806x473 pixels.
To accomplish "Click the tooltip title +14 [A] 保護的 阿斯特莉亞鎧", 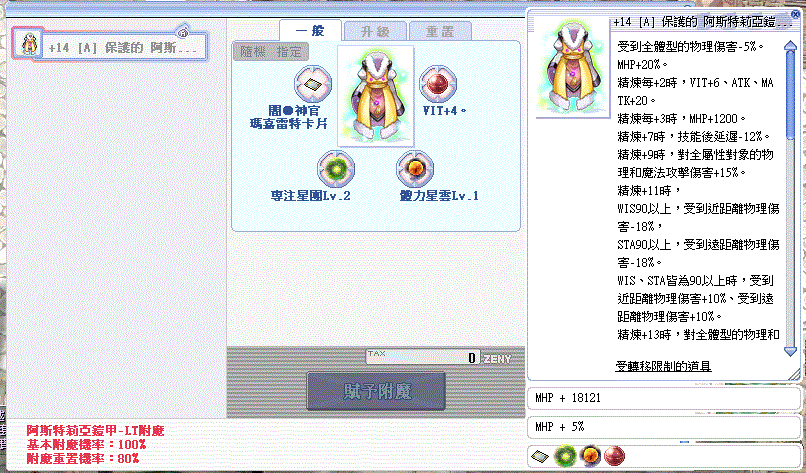I will point(702,22).
